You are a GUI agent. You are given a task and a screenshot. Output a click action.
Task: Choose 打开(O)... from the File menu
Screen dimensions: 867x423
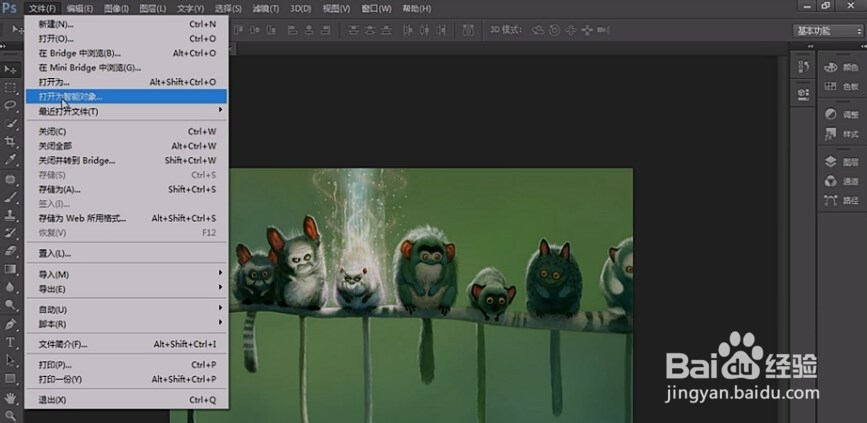coord(126,39)
